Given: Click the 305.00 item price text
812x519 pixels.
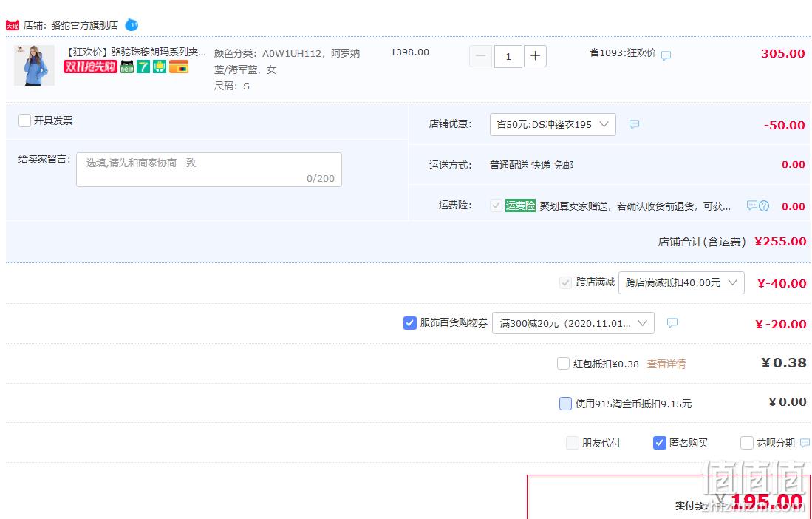Looking at the screenshot, I should (x=782, y=53).
